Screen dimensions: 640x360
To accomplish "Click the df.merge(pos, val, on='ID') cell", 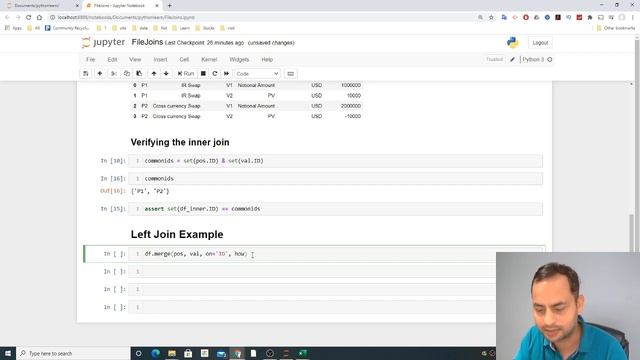I will 312,254.
